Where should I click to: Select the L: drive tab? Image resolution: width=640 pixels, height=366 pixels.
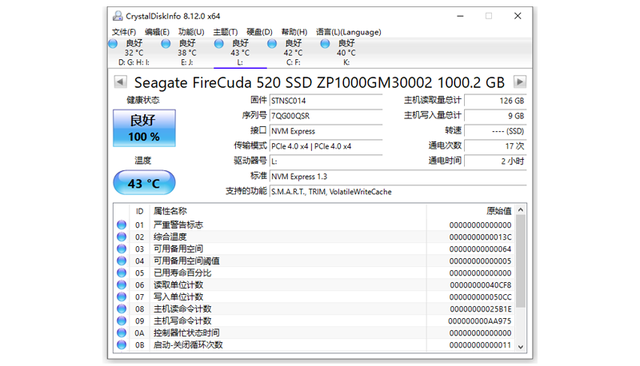click(240, 53)
